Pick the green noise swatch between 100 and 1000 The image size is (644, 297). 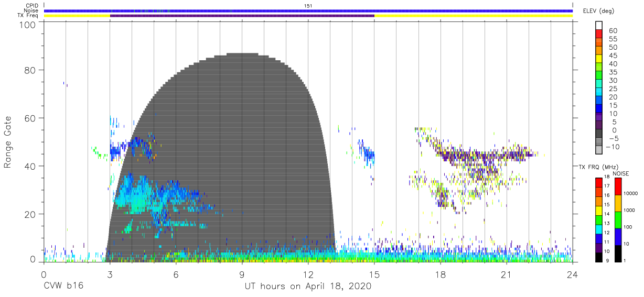click(618, 220)
